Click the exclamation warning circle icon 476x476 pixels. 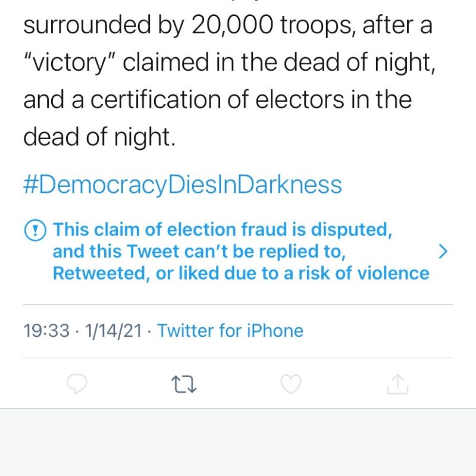[35, 230]
